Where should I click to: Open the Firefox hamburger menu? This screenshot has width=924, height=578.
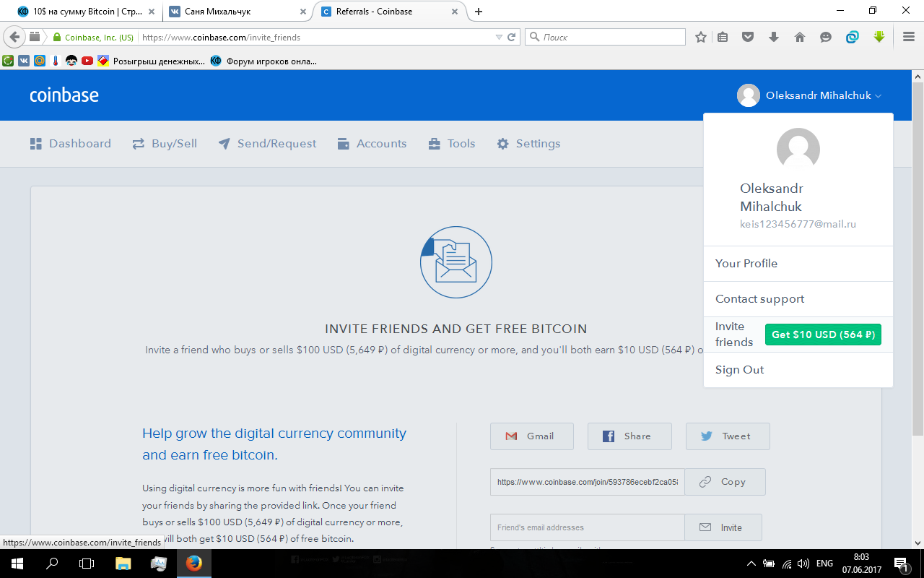[x=909, y=37]
